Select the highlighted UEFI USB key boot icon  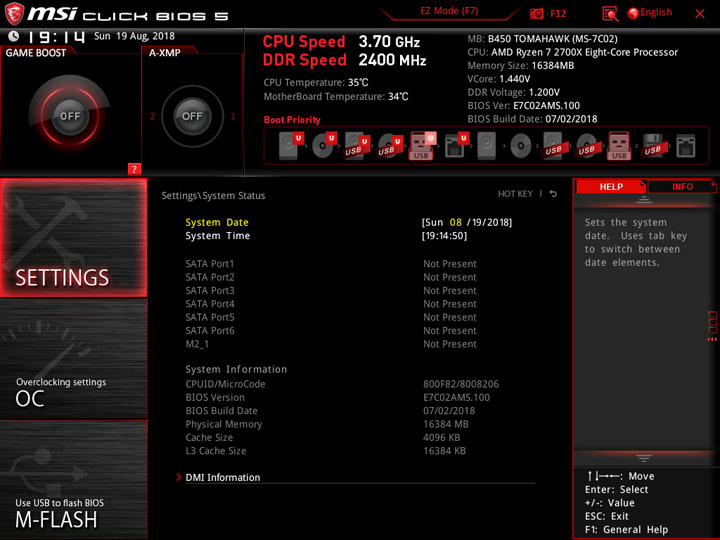[x=422, y=146]
